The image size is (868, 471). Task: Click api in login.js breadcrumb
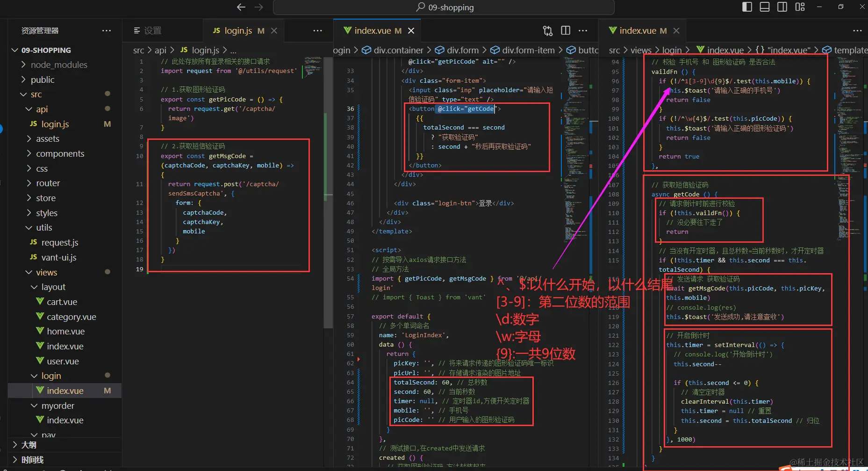[160, 50]
